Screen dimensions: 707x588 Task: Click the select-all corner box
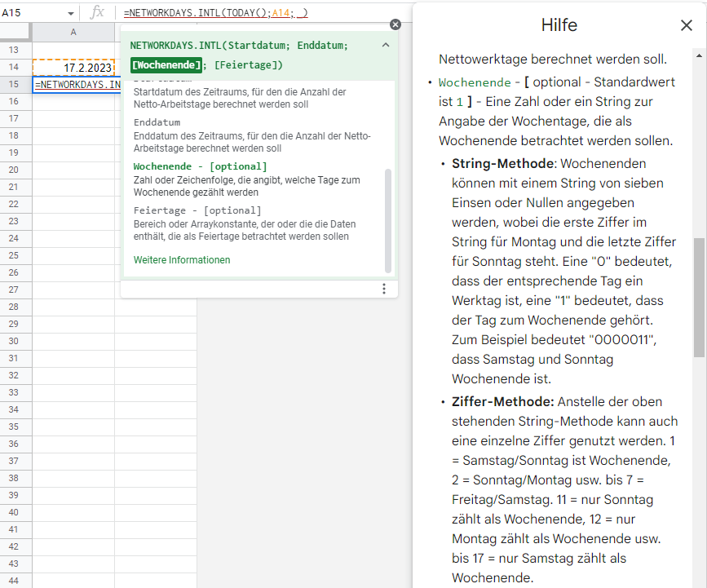(15, 32)
